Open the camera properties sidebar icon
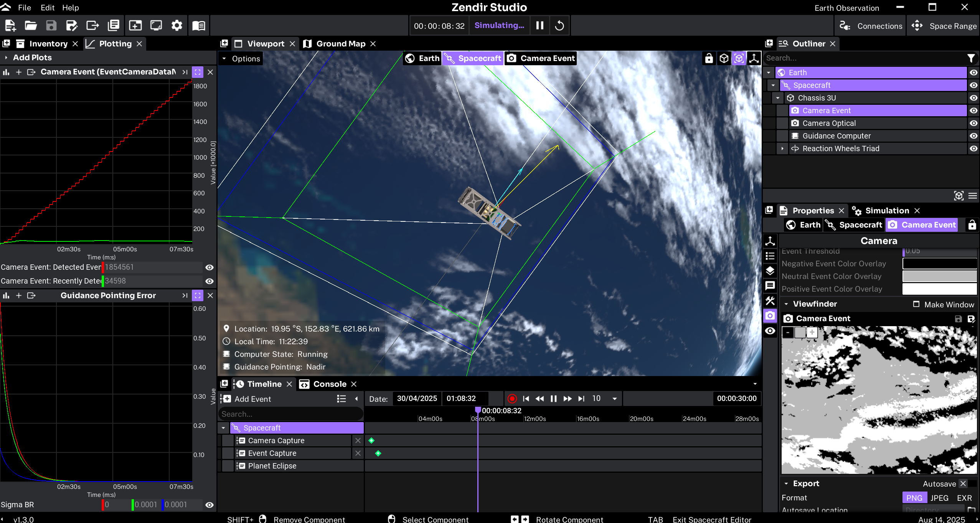The height and width of the screenshot is (523, 980). point(770,316)
